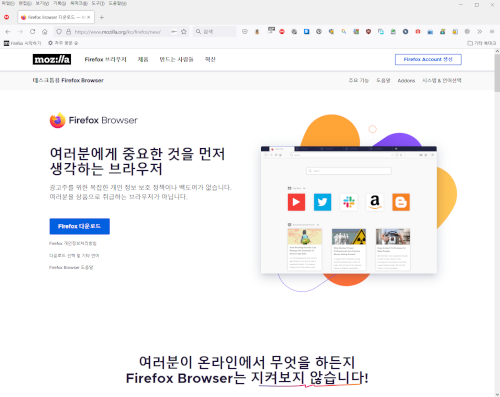This screenshot has height=397, width=500.
Task: Open the 북마크 menu
Action: tap(79, 3)
